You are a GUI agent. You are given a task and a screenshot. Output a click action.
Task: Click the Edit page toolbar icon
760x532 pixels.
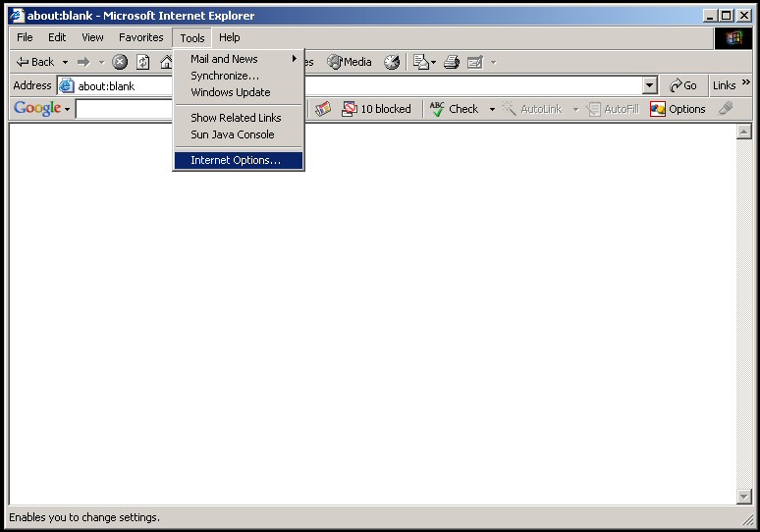[x=475, y=62]
